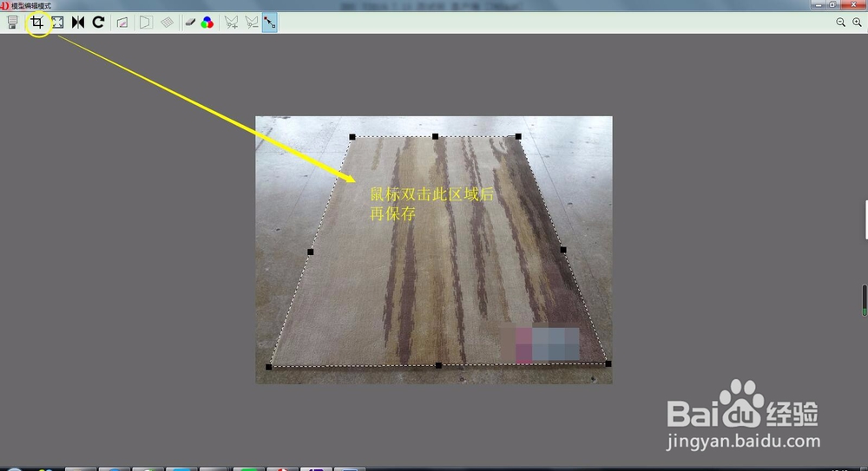
Task: Select the eraser tool
Action: [190, 23]
